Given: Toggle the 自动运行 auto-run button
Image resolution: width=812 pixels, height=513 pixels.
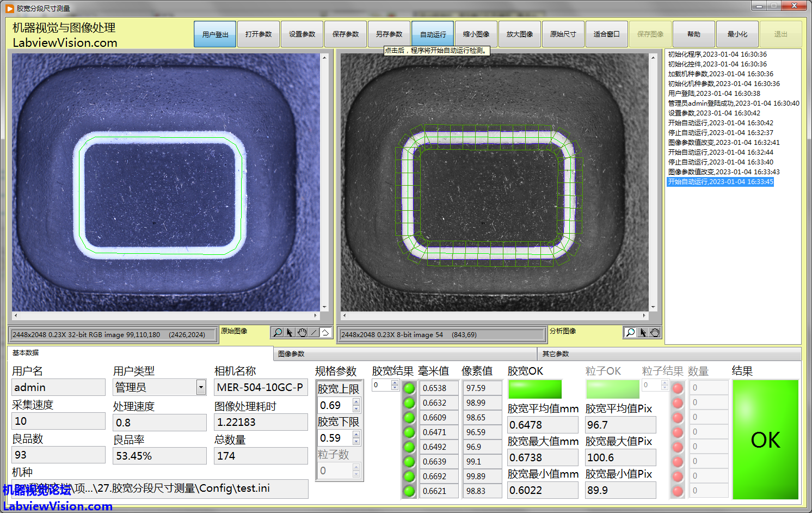Looking at the screenshot, I should (x=433, y=34).
